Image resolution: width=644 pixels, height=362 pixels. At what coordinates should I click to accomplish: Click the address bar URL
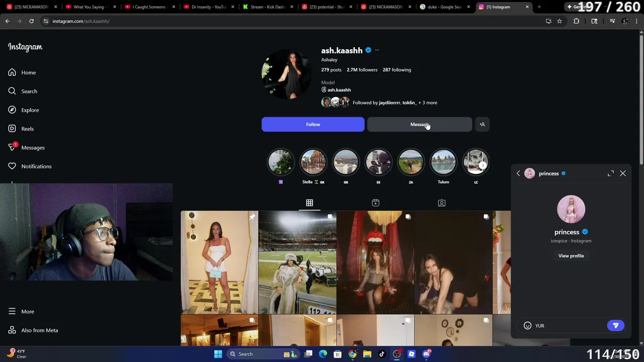[x=81, y=21]
